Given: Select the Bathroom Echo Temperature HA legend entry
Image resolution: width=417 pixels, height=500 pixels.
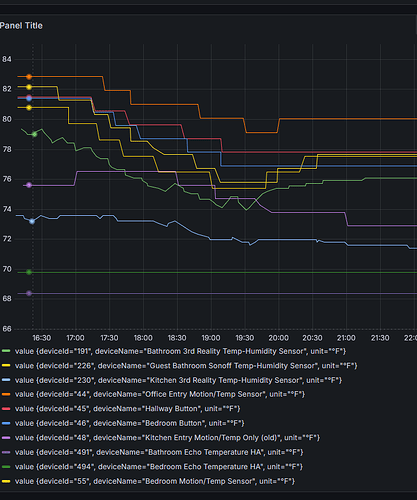Looking at the screenshot, I should (x=159, y=452).
